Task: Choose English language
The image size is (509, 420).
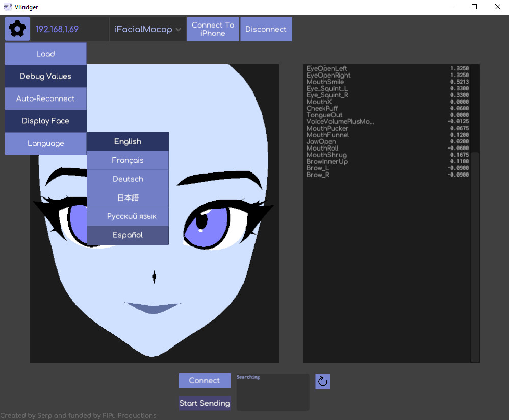Action: point(128,142)
